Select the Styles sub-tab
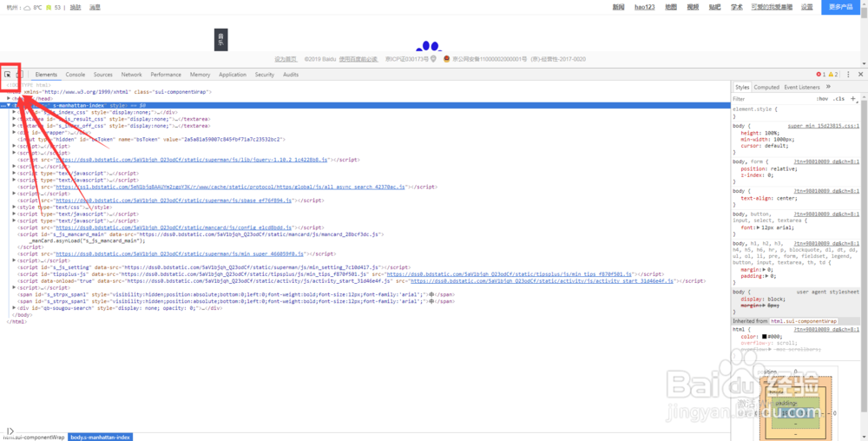Screen dimensions: 868x441 pyautogui.click(x=742, y=87)
